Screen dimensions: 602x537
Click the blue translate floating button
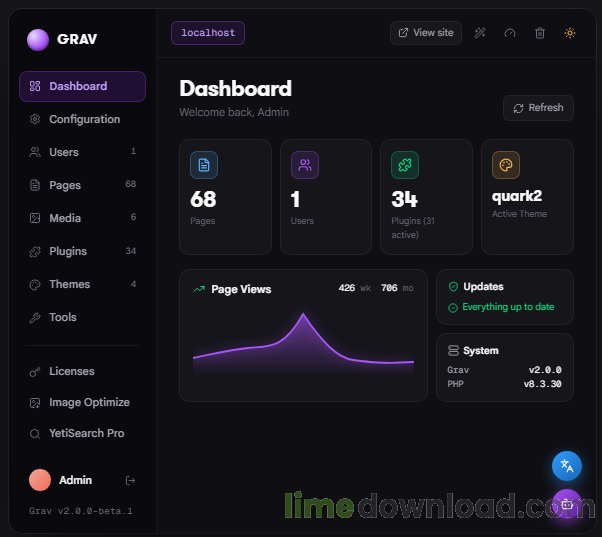[x=567, y=466]
